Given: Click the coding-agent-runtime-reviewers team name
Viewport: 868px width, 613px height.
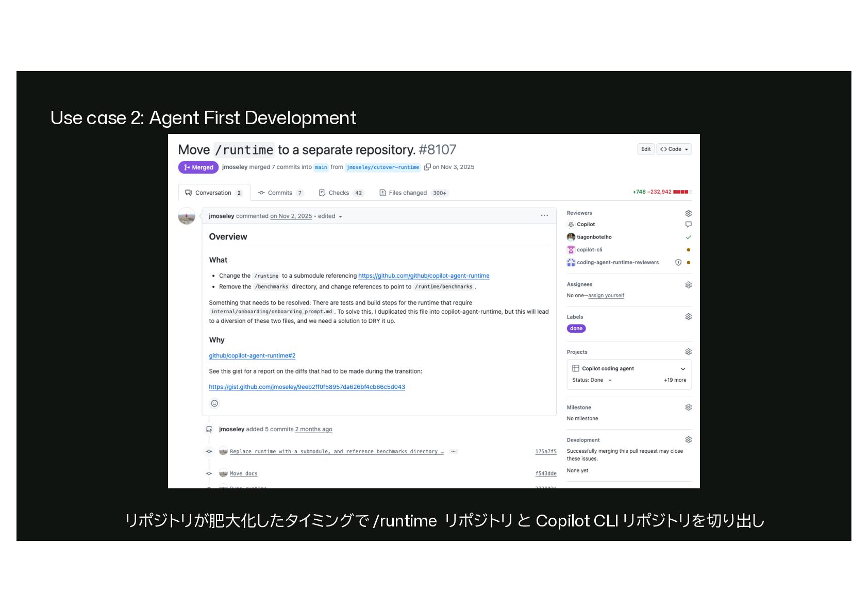Looking at the screenshot, I should click(x=618, y=263).
